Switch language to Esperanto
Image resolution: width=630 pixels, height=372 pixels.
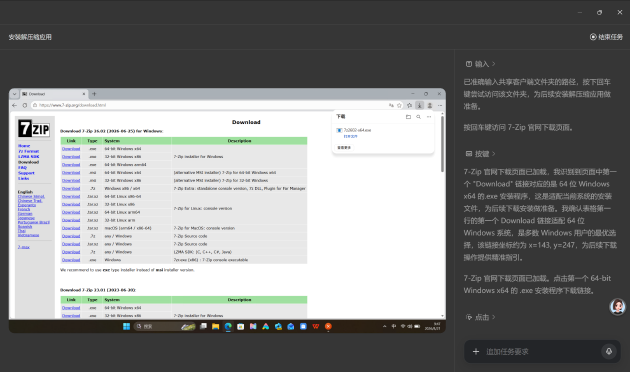click(x=27, y=205)
